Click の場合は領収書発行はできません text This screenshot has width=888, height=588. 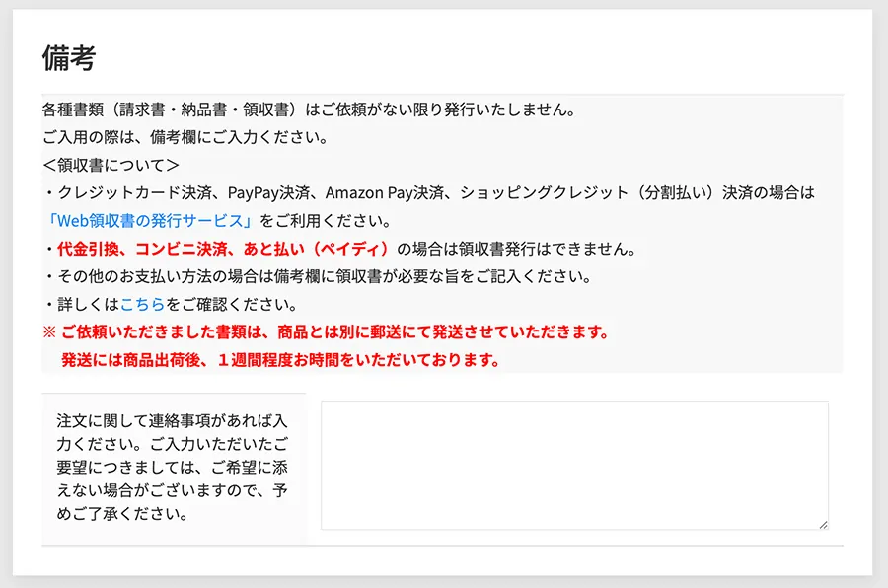pyautogui.click(x=516, y=249)
